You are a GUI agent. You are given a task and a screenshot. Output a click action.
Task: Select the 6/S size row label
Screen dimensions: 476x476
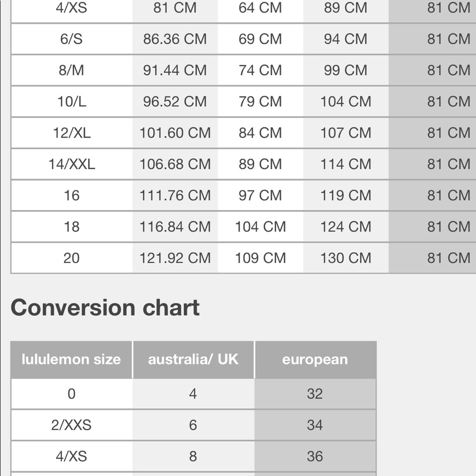click(x=71, y=39)
